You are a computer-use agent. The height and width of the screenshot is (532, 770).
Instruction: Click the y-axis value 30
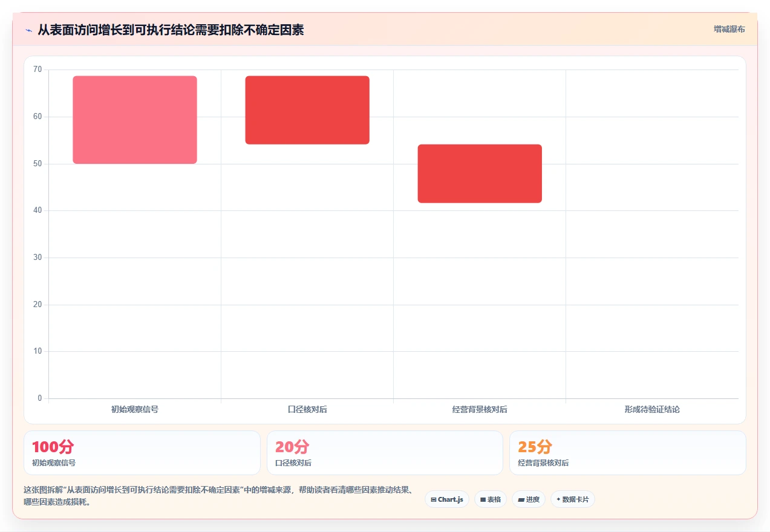[38, 258]
